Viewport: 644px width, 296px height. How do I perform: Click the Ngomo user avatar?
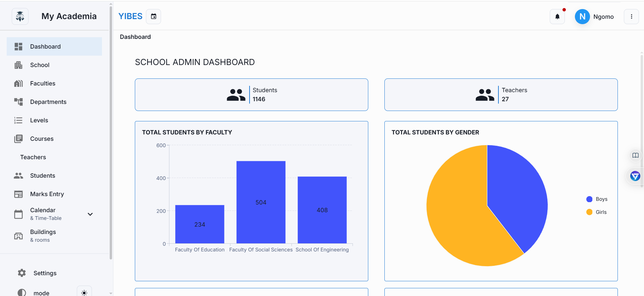coord(582,16)
